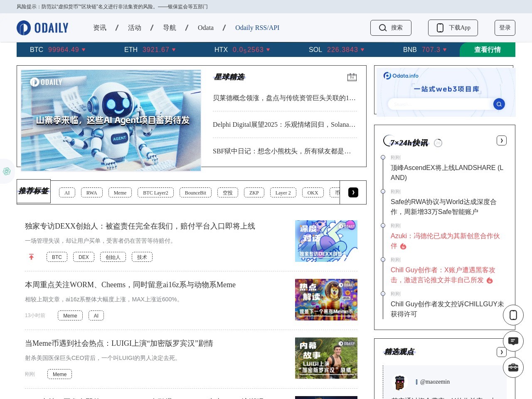Click the floating chat message icon
The width and height of the screenshot is (532, 399).
point(513,341)
